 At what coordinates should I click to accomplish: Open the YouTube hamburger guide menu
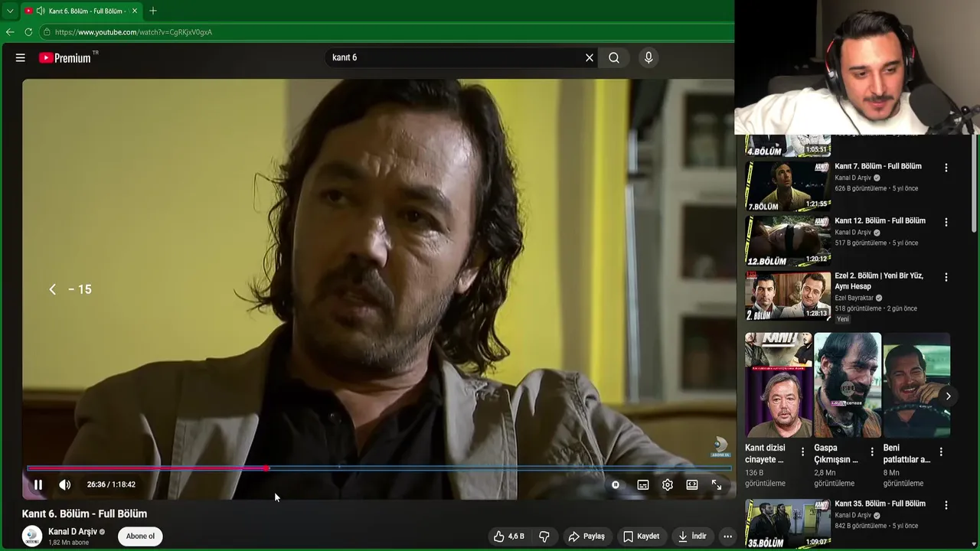click(21, 57)
